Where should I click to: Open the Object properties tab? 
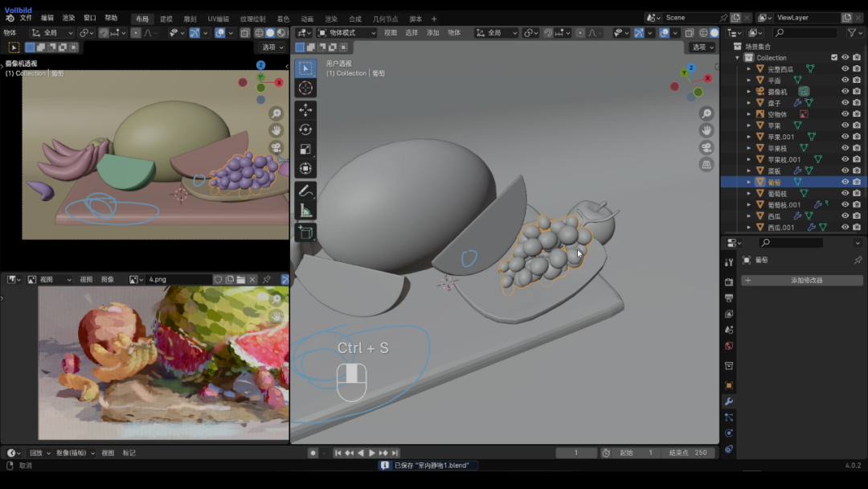(x=729, y=385)
